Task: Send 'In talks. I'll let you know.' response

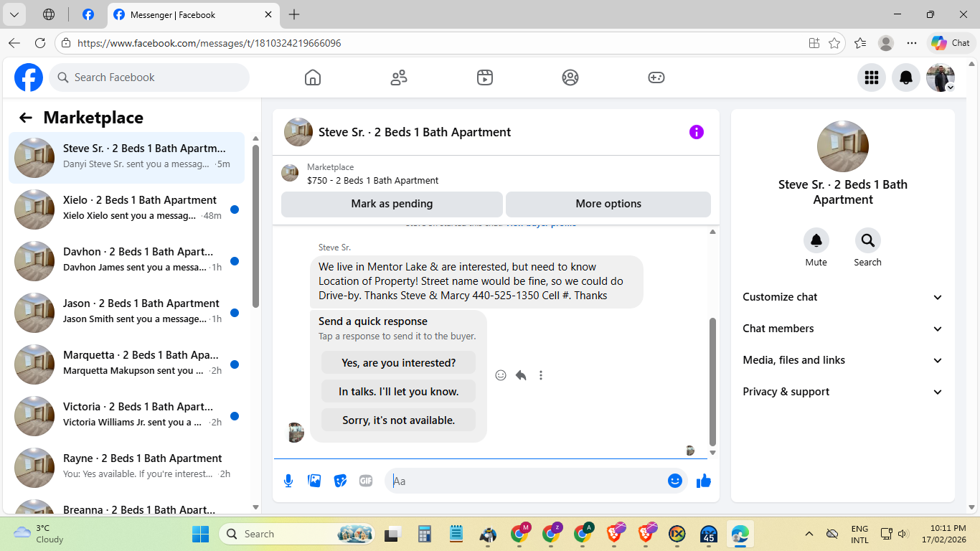Action: coord(398,392)
